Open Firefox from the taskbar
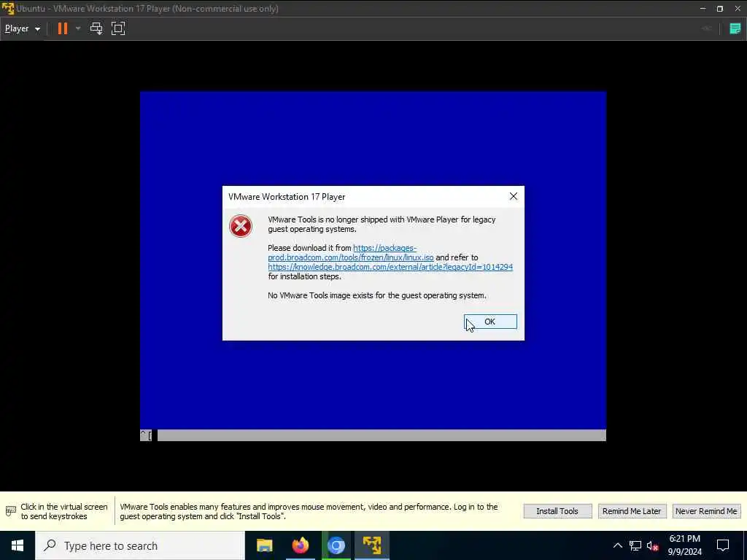This screenshot has height=560, width=747. point(300,545)
